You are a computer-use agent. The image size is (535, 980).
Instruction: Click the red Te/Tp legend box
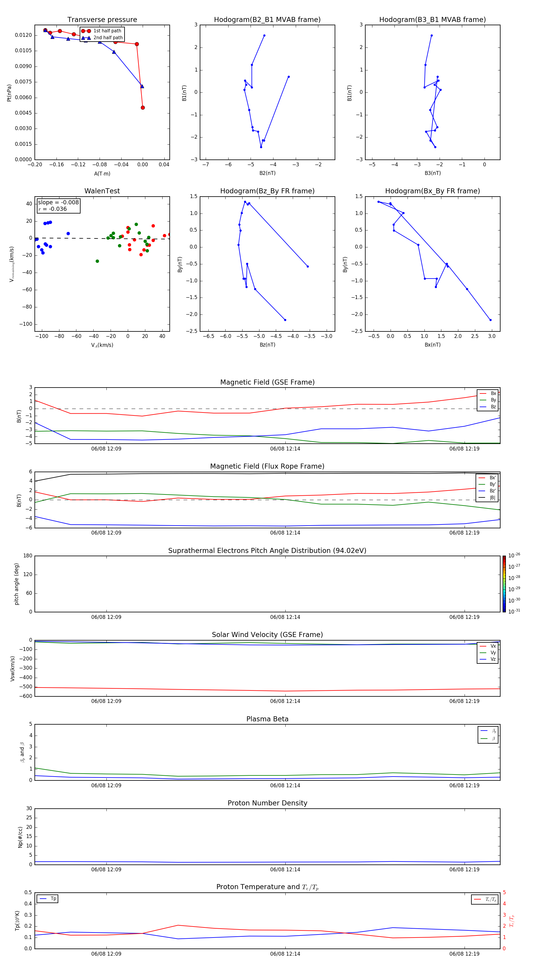click(485, 899)
